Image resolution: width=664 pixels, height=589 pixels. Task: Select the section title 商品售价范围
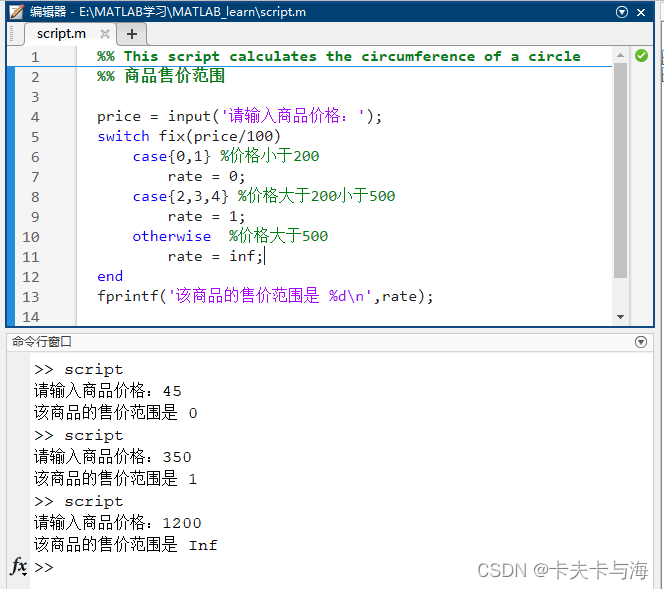174,76
